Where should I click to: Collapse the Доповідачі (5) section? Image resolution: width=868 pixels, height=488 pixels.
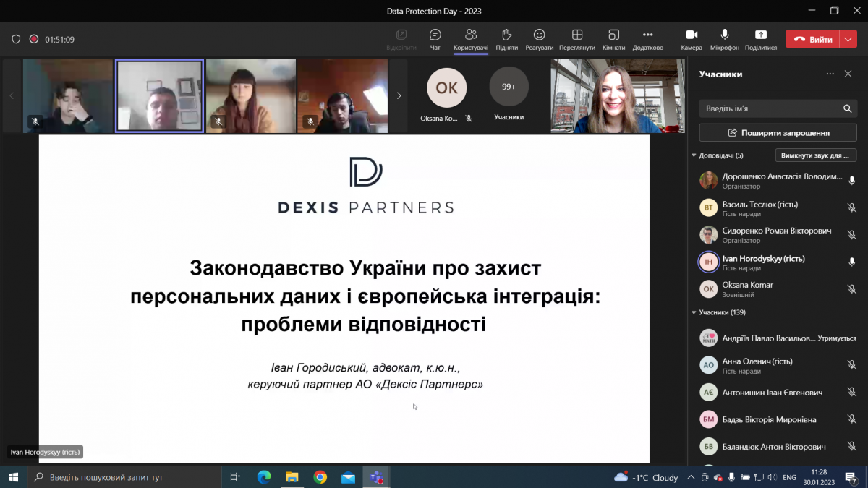(694, 155)
